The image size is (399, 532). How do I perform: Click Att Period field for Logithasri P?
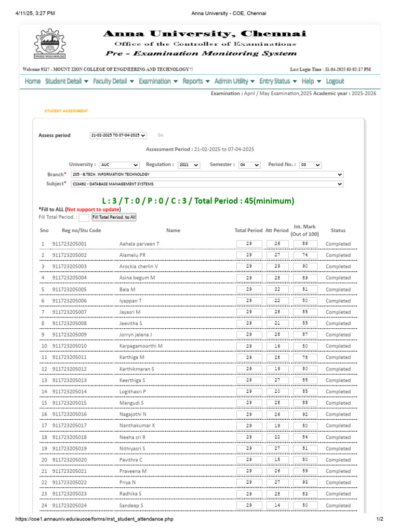(277, 392)
